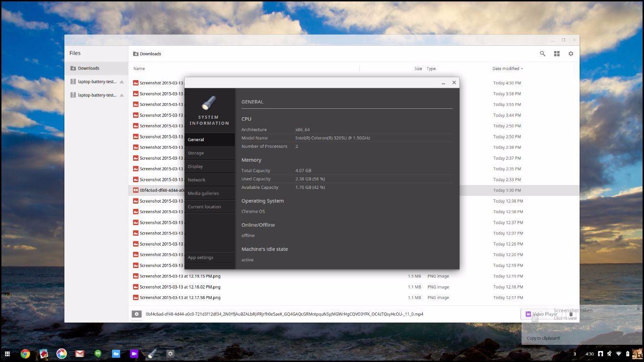Open the Files settings gear menu
Screen dimensions: 644x362
coord(571,54)
